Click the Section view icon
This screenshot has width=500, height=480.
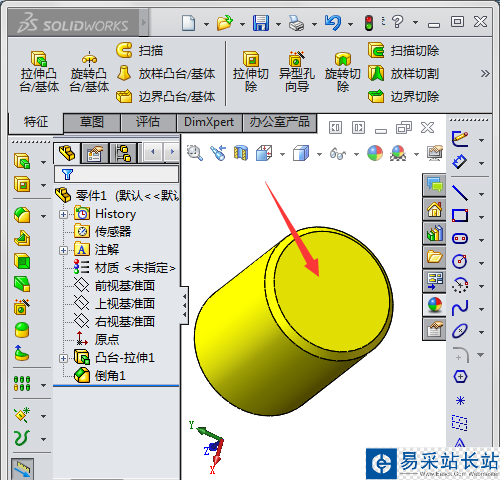241,153
